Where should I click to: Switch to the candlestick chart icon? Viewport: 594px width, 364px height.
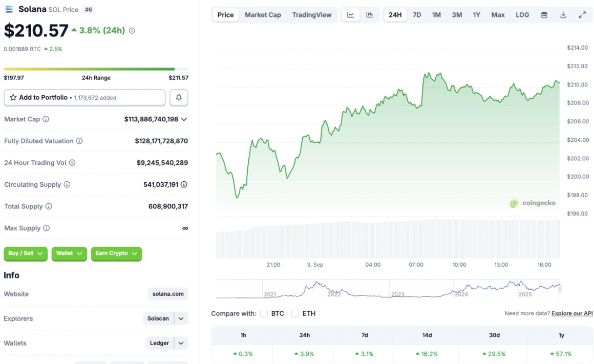click(x=370, y=15)
